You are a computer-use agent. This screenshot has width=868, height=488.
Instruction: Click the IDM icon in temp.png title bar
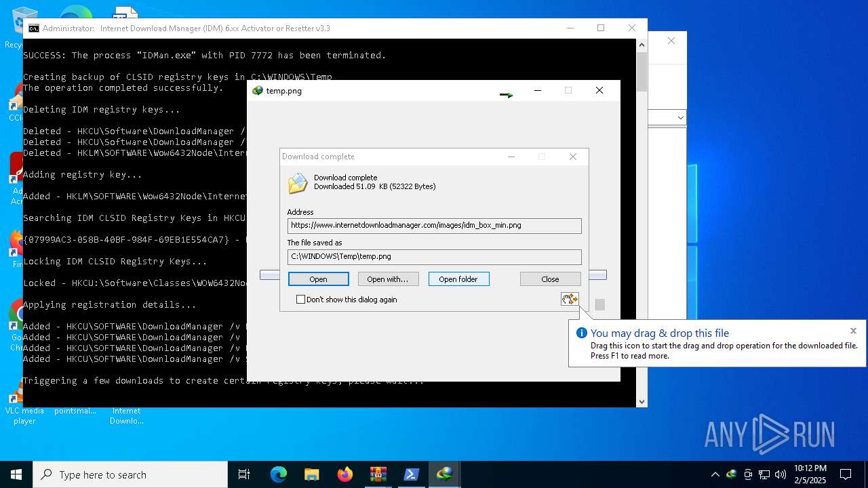(258, 91)
